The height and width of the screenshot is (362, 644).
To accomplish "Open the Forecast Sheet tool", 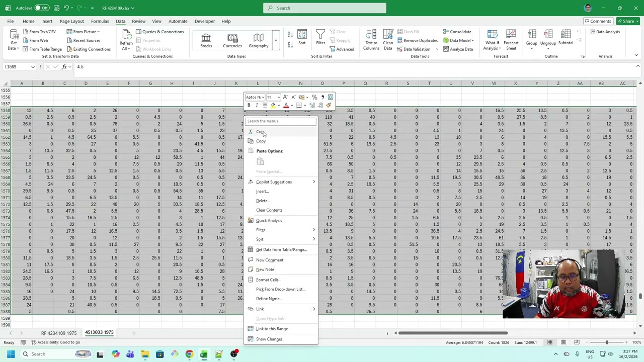I will [511, 40].
